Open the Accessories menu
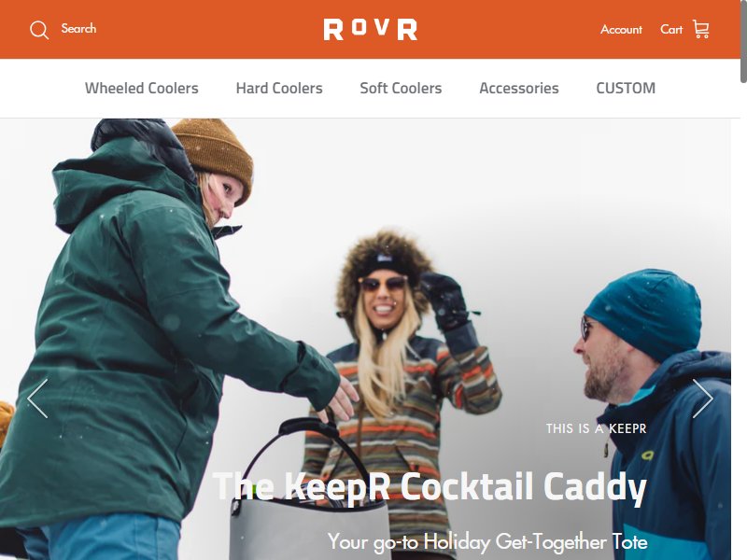Screen dimensions: 747x560 pyautogui.click(x=519, y=88)
